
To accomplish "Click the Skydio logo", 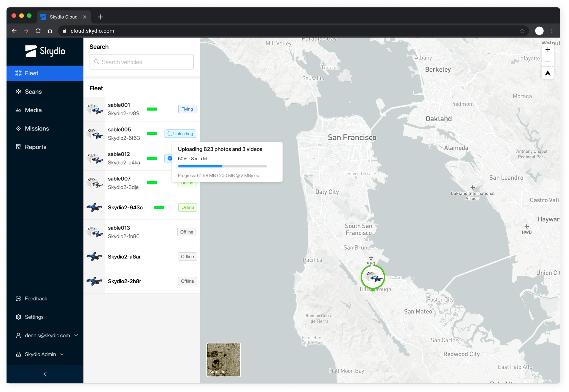I will (45, 51).
